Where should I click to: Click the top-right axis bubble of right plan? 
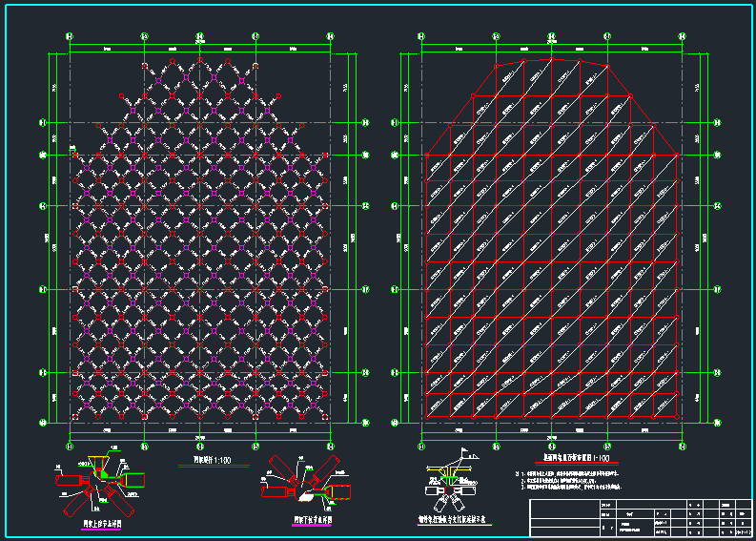coord(682,36)
